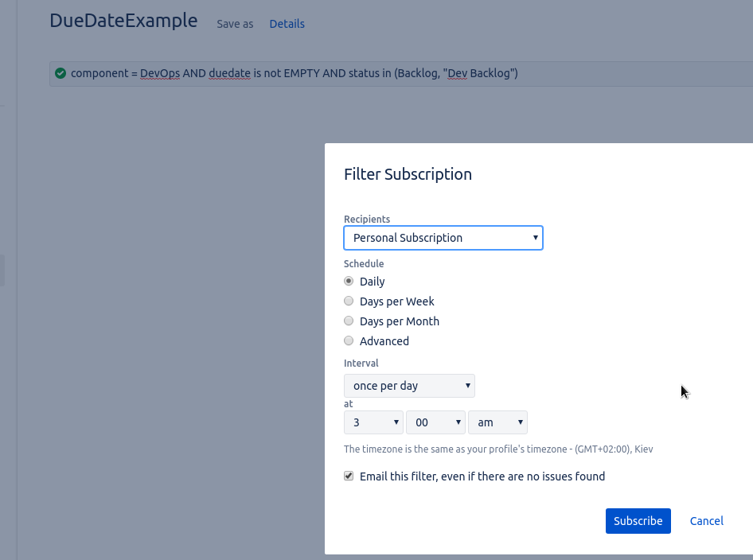Expand the once per day interval dropdown
753x560 pixels.
(x=409, y=386)
